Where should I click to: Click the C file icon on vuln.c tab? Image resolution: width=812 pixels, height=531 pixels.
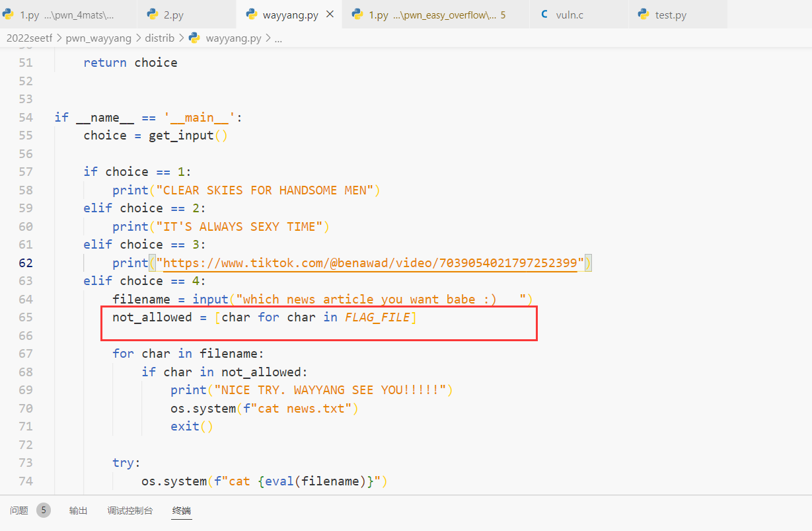click(x=545, y=15)
